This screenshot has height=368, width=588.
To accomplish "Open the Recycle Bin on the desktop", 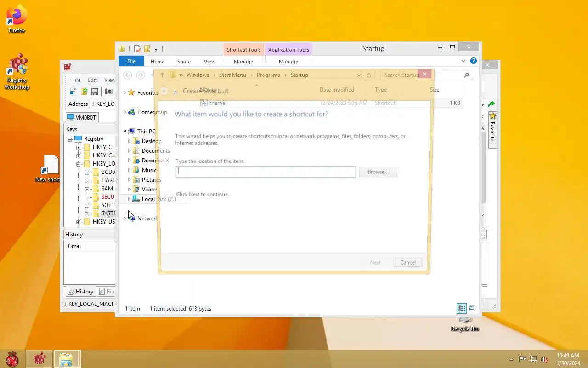I will (465, 323).
